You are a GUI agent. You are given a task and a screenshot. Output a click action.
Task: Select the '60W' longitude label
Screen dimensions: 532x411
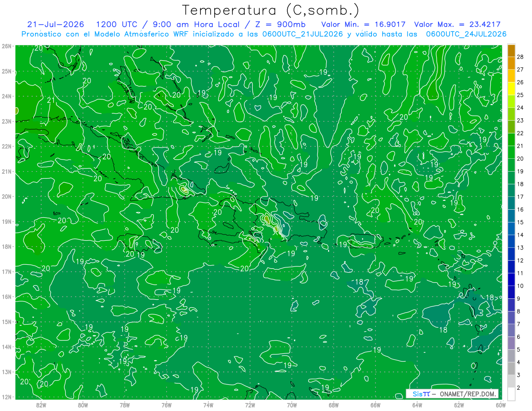[x=501, y=404]
